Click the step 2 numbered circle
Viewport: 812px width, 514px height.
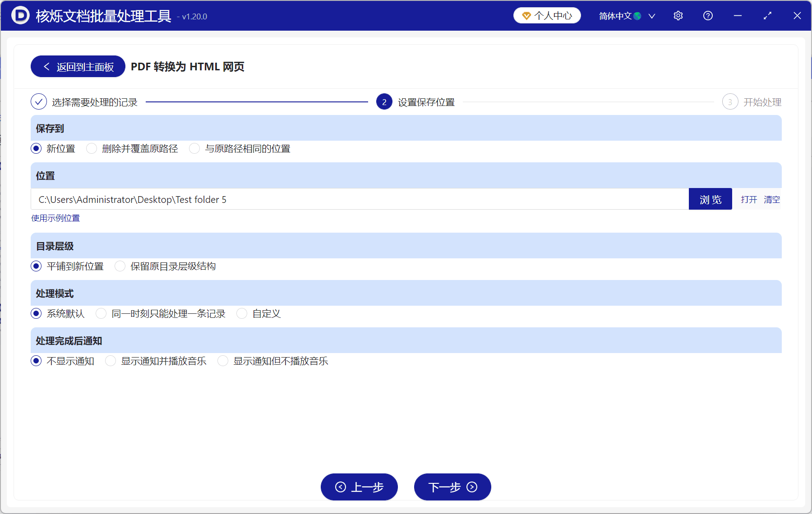[x=384, y=102]
